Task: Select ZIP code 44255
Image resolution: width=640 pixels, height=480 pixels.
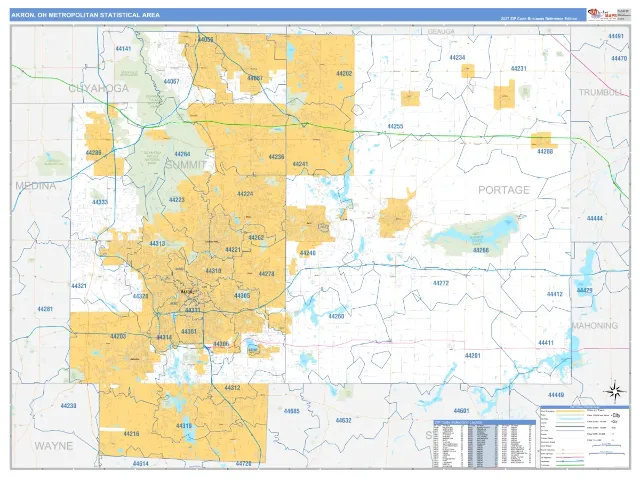Action: 396,127
